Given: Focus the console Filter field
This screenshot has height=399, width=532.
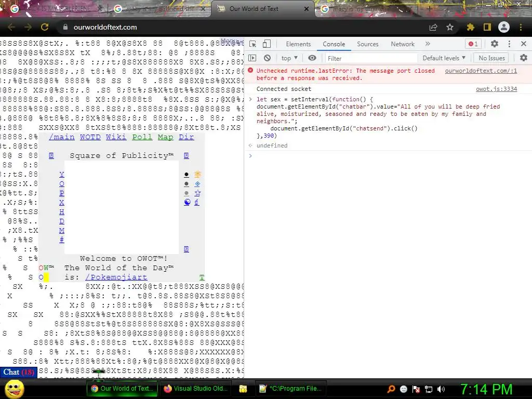Looking at the screenshot, I should tap(371, 58).
